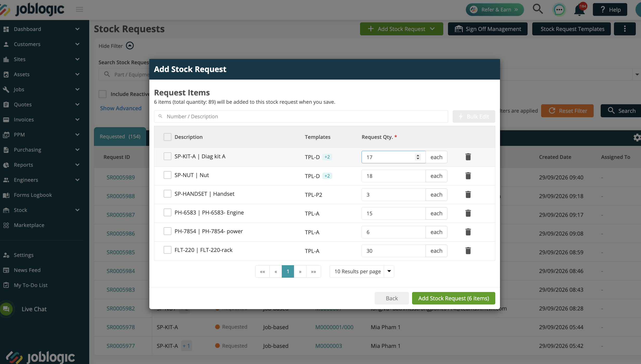Open News Feed in the sidebar

(x=27, y=270)
